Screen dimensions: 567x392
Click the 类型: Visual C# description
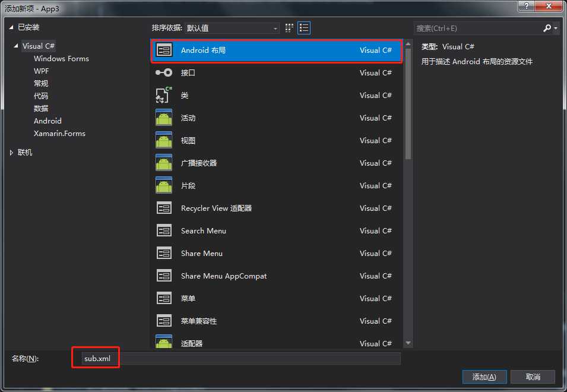pyautogui.click(x=448, y=47)
